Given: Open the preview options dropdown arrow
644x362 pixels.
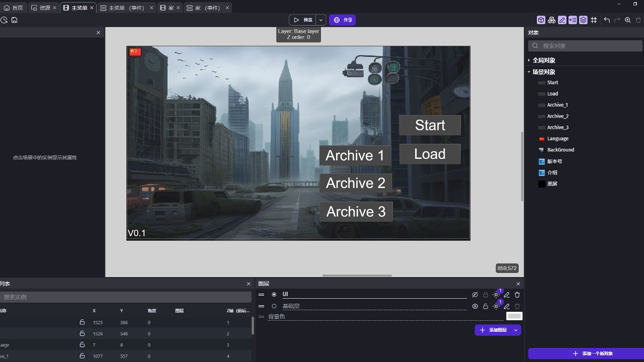Looking at the screenshot, I should [320, 20].
